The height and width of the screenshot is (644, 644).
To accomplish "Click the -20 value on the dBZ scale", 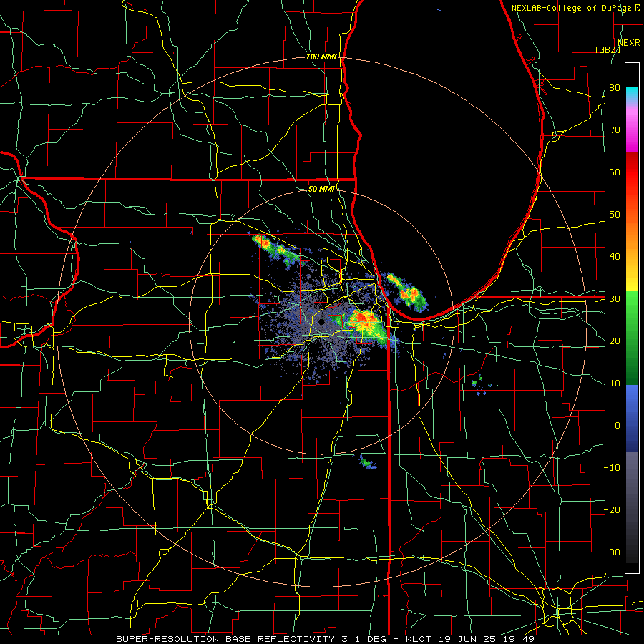I will click(x=612, y=509).
